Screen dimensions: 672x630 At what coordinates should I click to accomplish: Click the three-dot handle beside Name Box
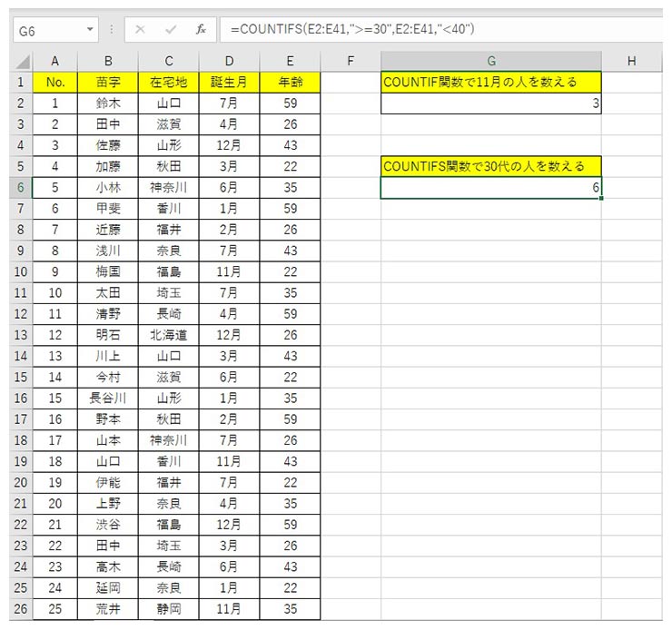tap(111, 30)
